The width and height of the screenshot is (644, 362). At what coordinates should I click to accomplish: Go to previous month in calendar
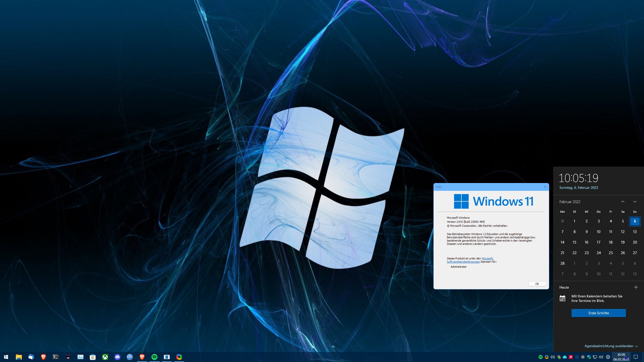[x=623, y=202]
